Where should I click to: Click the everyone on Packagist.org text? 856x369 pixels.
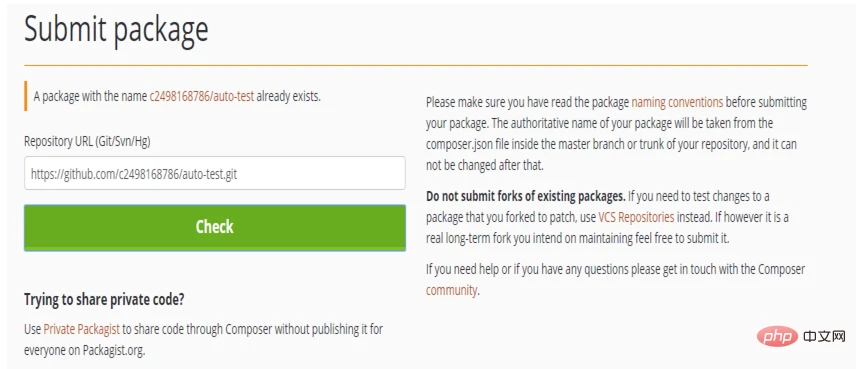coord(85,350)
